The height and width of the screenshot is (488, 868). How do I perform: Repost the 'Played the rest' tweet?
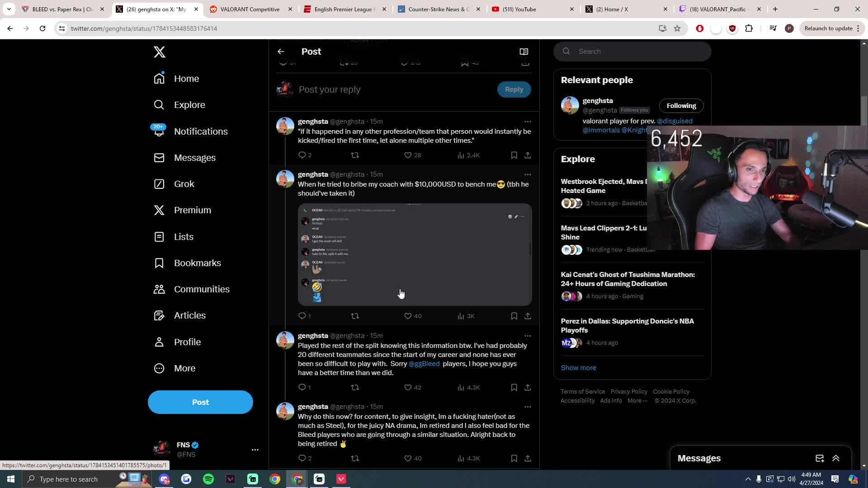[x=355, y=387]
